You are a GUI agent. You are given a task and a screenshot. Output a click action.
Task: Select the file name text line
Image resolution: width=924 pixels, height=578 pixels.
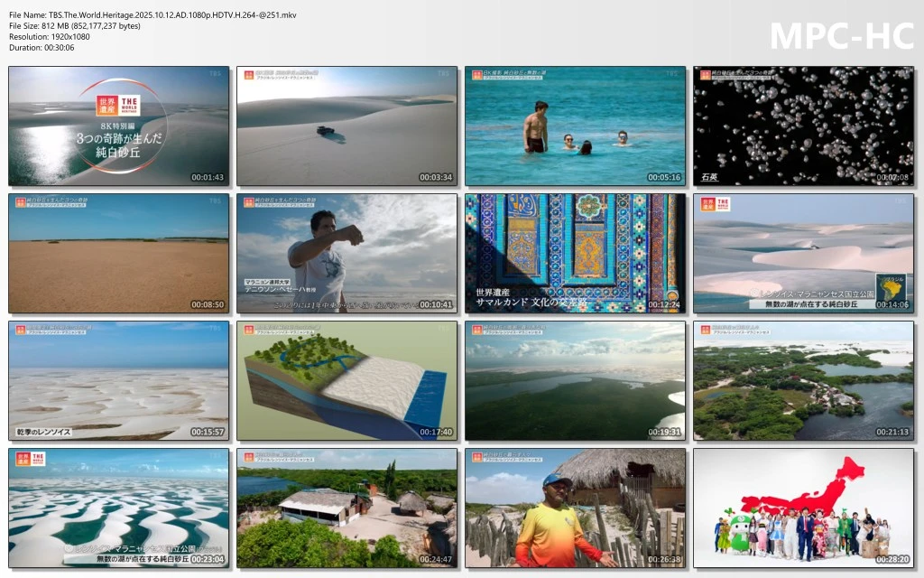point(152,14)
